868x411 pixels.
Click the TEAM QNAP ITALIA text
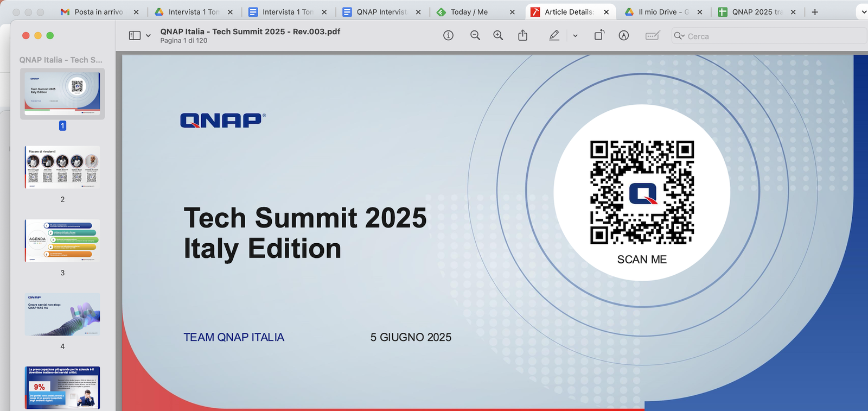(234, 337)
